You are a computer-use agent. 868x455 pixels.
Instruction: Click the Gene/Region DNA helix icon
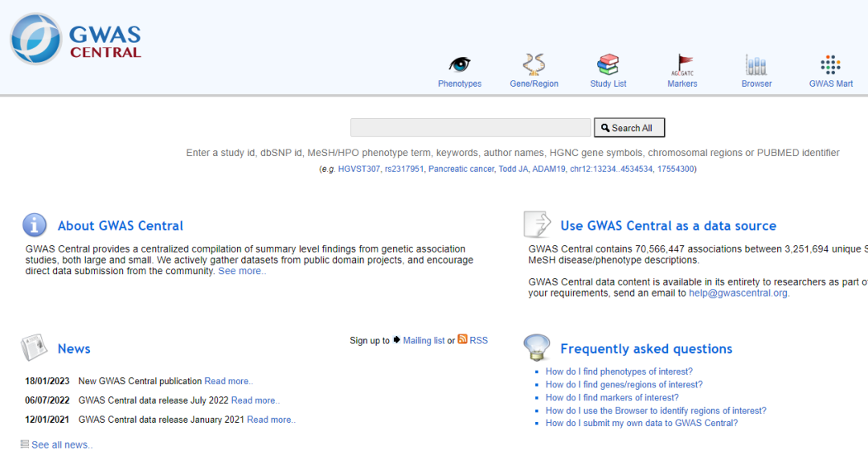[534, 64]
